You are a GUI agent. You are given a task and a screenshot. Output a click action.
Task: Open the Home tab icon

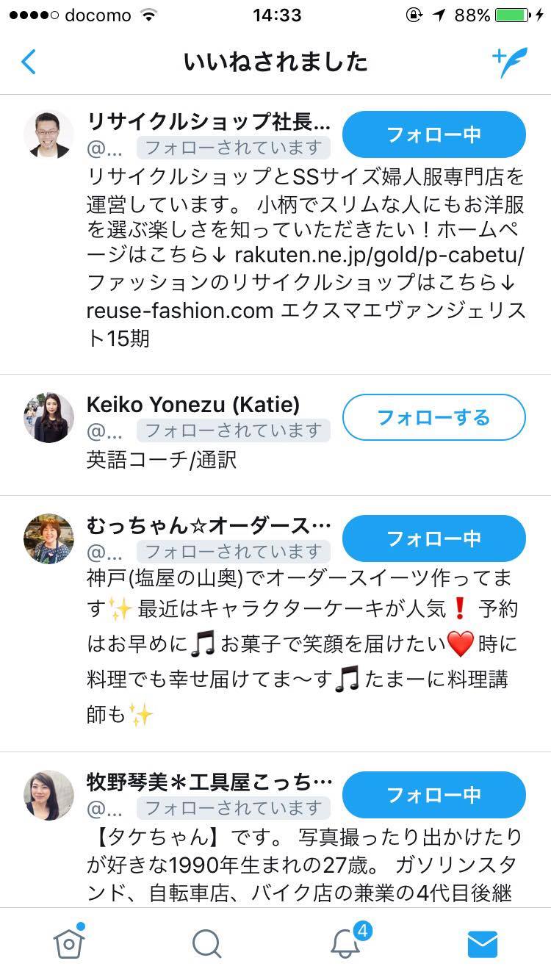[69, 943]
